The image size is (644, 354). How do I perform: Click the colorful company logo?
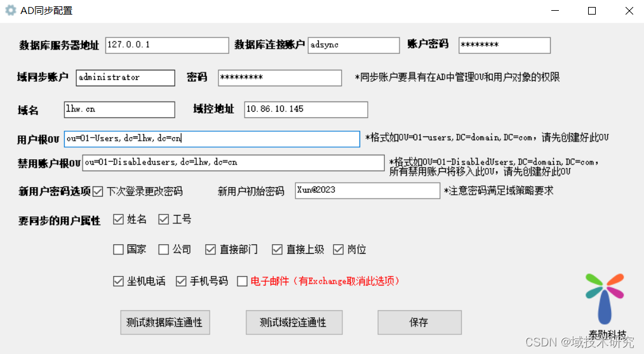pyautogui.click(x=605, y=299)
